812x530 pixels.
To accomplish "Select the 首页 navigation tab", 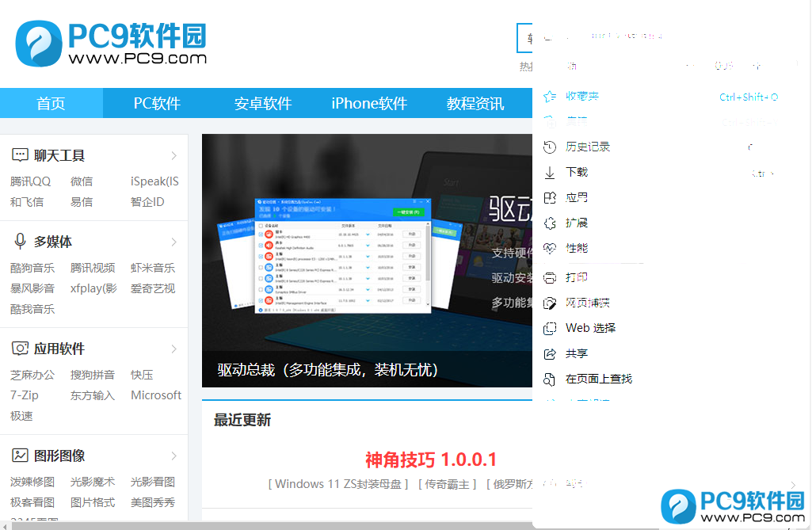I will pos(51,103).
